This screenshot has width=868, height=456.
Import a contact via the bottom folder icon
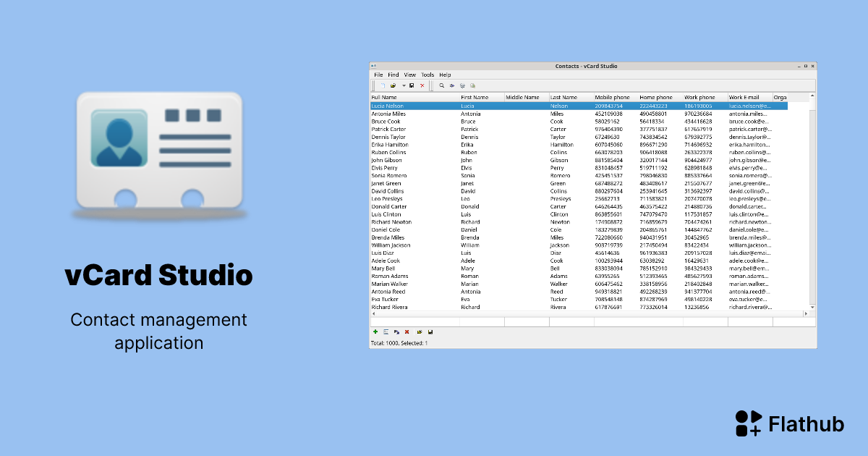[x=420, y=332]
